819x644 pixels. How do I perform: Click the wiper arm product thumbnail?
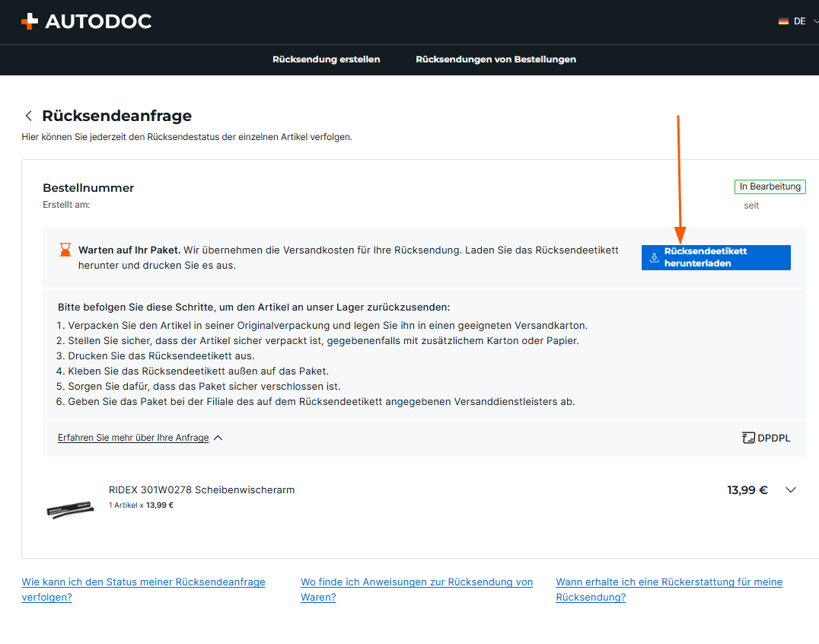click(70, 507)
